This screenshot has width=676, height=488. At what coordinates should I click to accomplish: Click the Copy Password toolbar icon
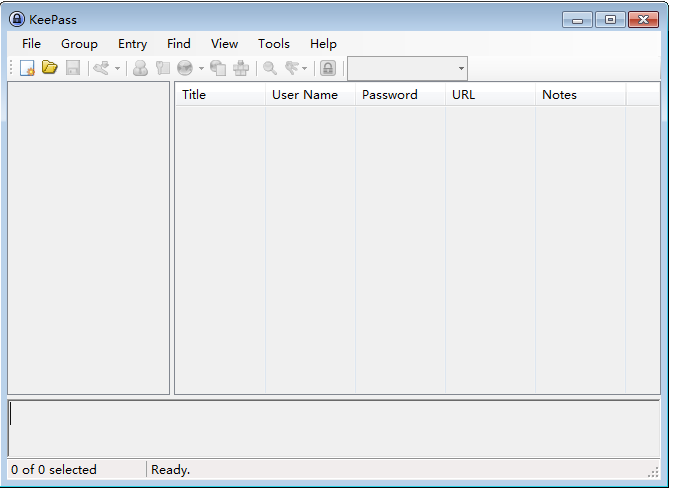pos(163,68)
